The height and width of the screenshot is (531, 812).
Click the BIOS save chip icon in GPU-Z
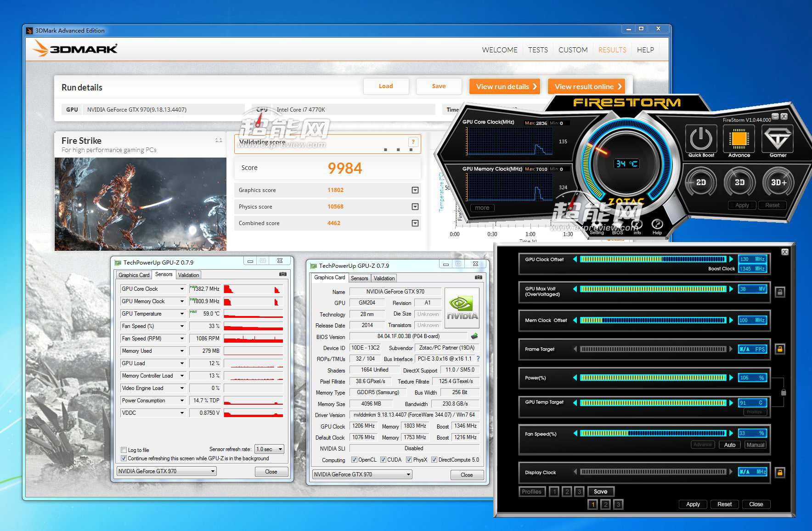(474, 336)
